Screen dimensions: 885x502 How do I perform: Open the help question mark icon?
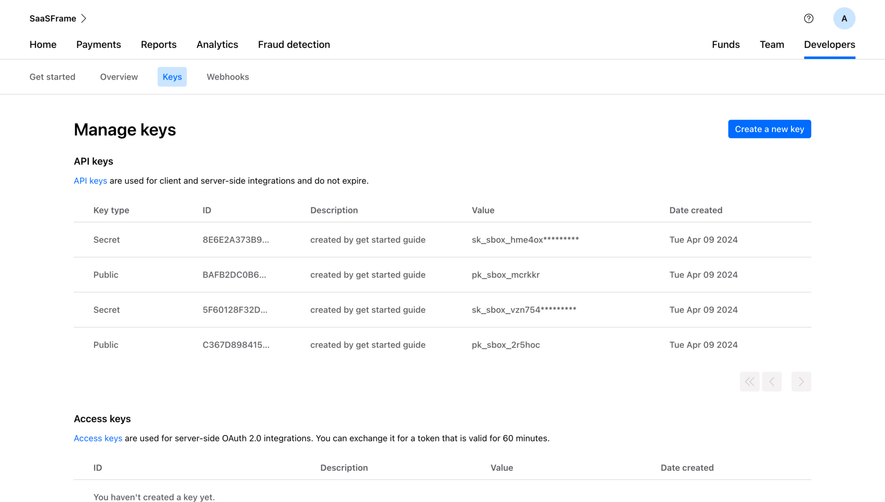tap(808, 19)
